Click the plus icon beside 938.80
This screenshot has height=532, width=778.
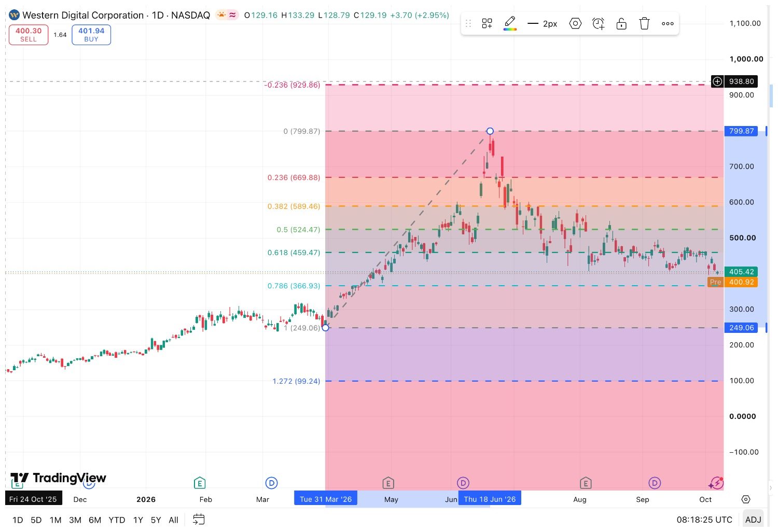click(717, 81)
